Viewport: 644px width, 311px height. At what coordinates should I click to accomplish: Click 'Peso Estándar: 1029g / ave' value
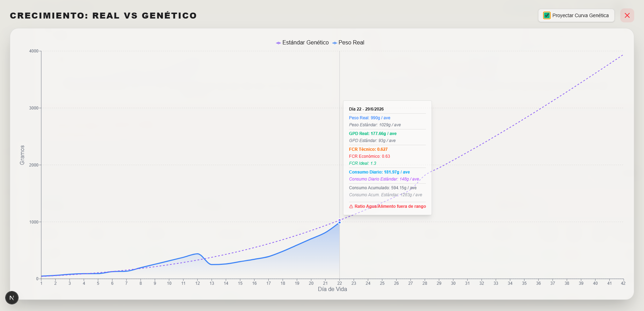(375, 125)
